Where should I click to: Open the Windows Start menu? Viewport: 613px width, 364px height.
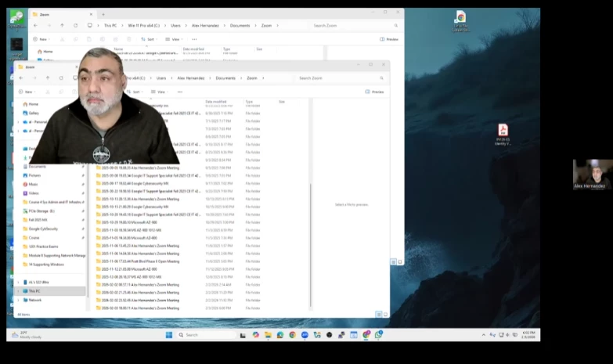(169, 335)
